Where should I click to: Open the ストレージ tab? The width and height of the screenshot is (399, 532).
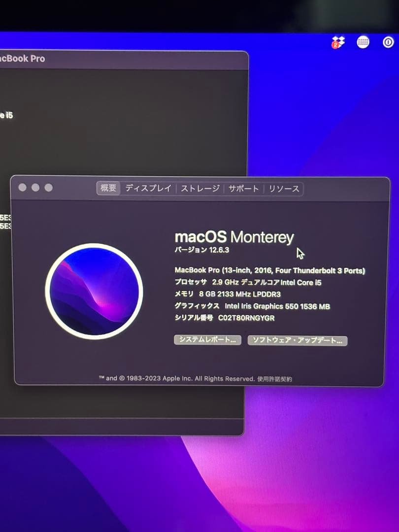201,188
